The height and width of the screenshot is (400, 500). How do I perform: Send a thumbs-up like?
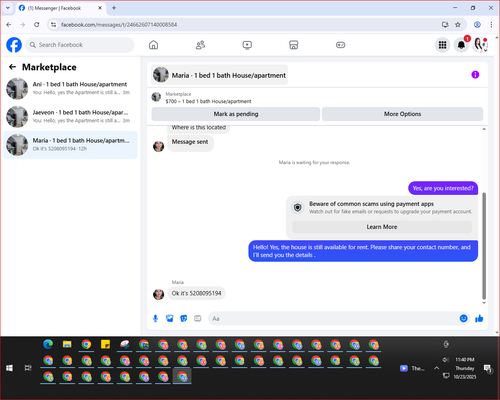[479, 319]
